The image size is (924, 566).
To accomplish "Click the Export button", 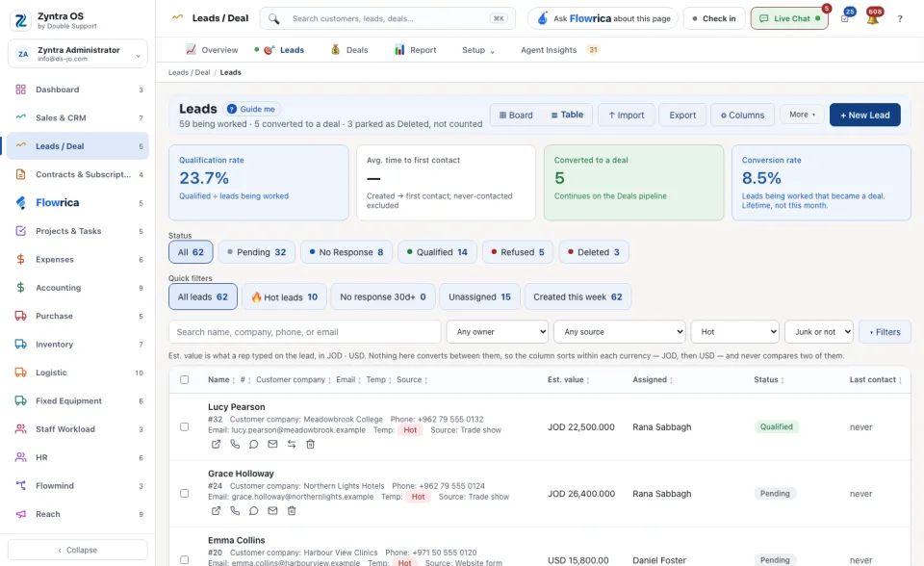I will [682, 115].
